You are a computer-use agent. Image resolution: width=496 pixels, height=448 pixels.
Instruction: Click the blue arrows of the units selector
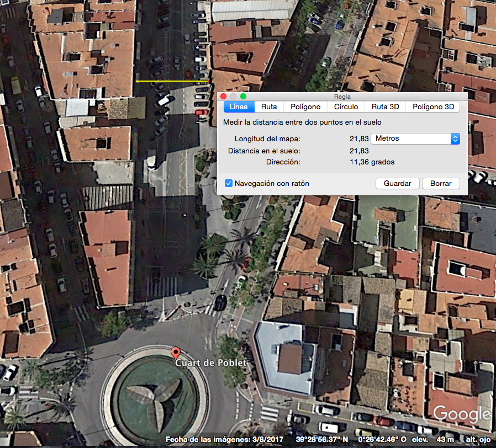(x=455, y=138)
